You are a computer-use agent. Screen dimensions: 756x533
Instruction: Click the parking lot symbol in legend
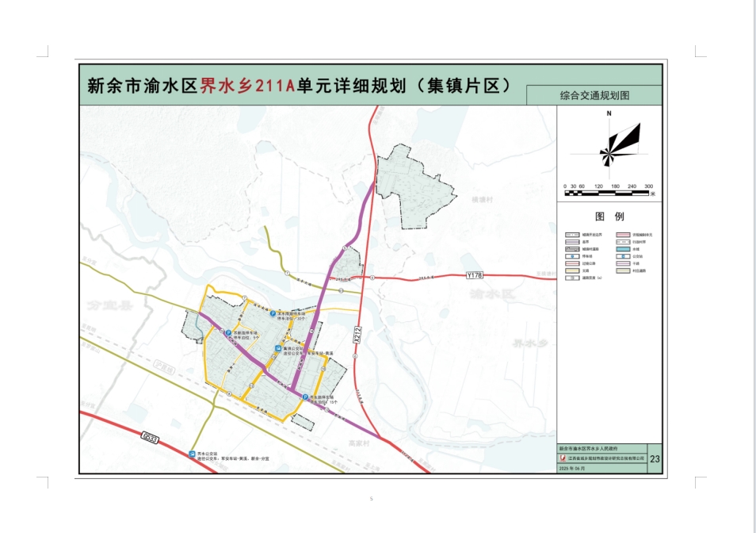571,256
